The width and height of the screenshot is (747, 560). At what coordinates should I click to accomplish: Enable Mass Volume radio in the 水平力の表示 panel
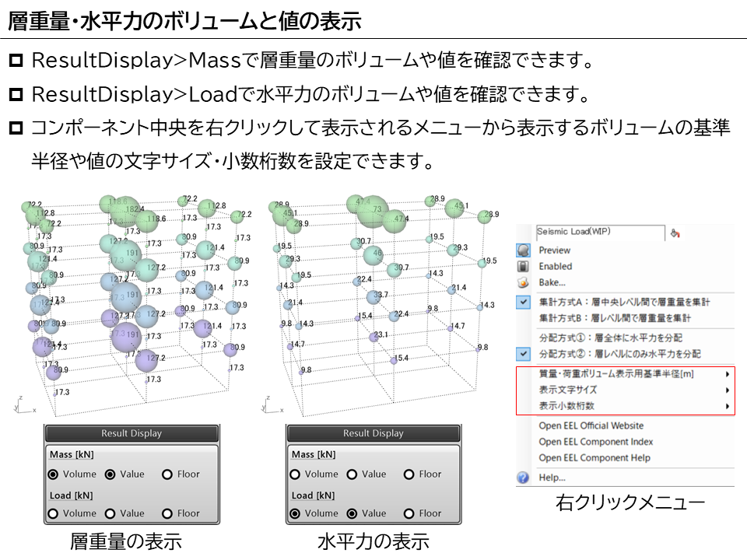(x=295, y=474)
